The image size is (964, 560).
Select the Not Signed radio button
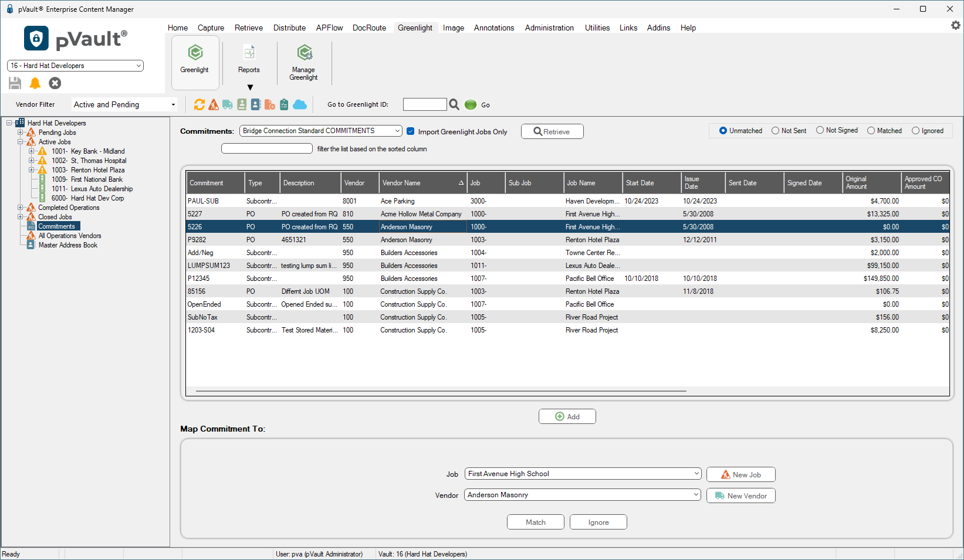(x=820, y=130)
